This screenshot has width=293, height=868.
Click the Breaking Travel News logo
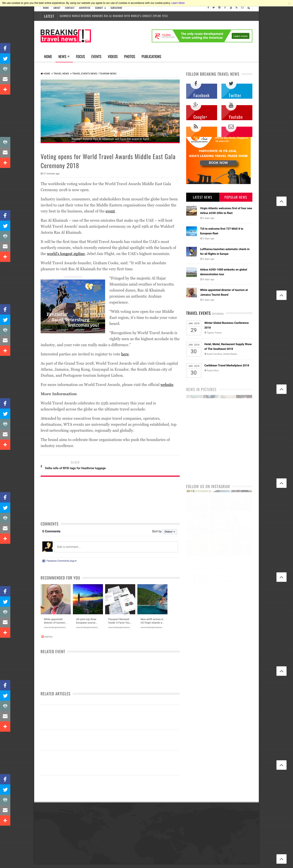point(66,36)
